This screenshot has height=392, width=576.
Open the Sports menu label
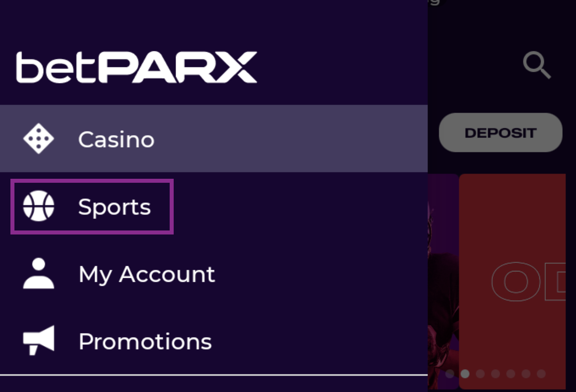tap(114, 207)
